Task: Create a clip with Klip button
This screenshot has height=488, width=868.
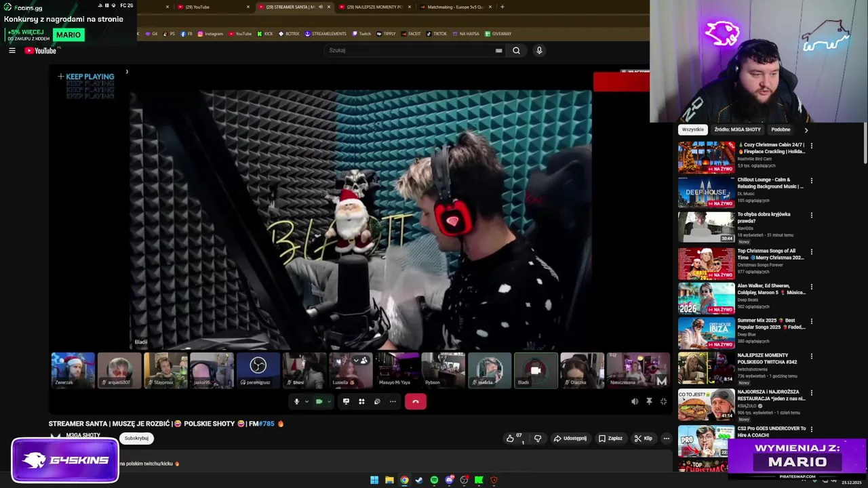Action: point(643,439)
